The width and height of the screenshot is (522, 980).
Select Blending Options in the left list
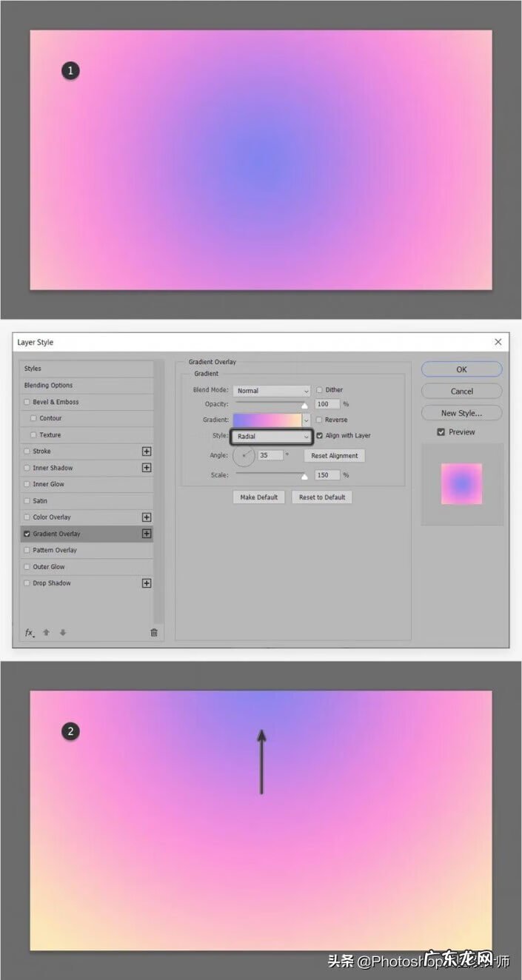coord(48,386)
